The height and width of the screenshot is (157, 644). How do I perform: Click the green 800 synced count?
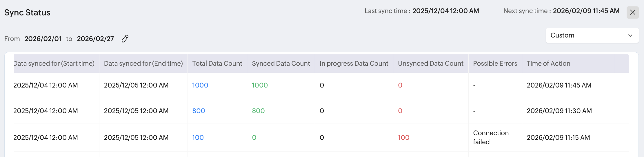tap(258, 111)
